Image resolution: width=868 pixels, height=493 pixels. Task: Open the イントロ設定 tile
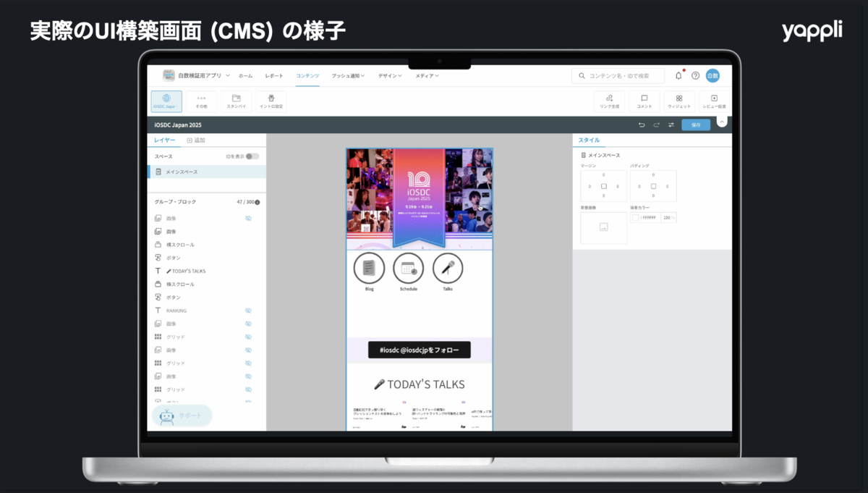click(x=271, y=101)
